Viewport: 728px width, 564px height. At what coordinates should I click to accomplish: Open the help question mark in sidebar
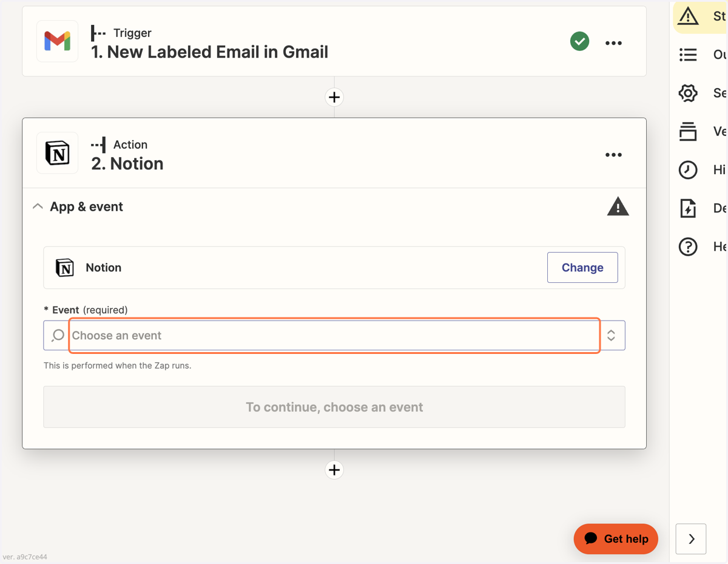[688, 246]
